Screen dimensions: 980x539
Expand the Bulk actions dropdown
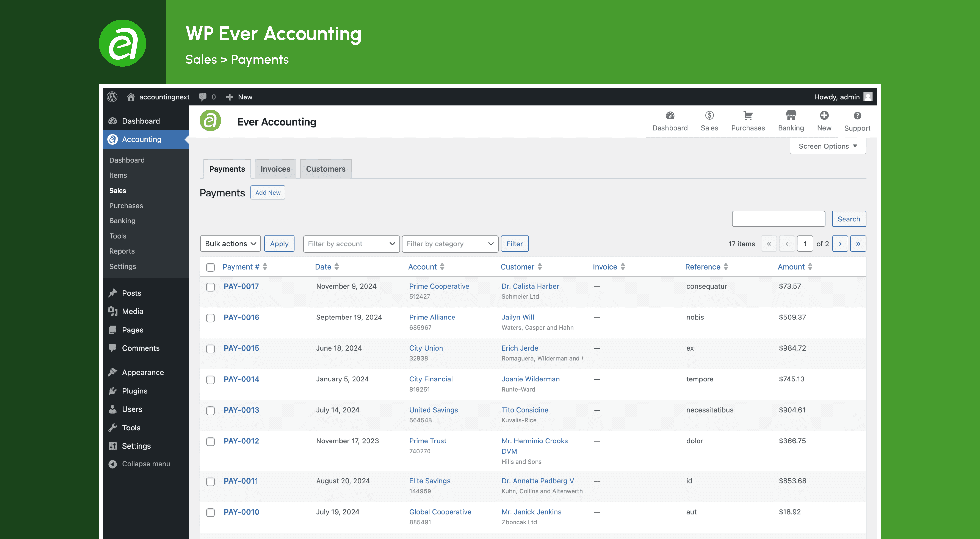[230, 243]
